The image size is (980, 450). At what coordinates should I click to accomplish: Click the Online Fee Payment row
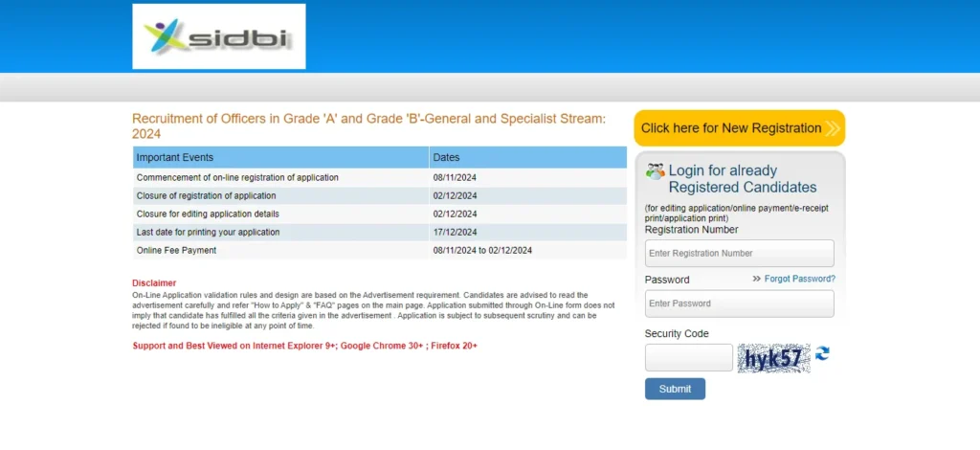(379, 251)
